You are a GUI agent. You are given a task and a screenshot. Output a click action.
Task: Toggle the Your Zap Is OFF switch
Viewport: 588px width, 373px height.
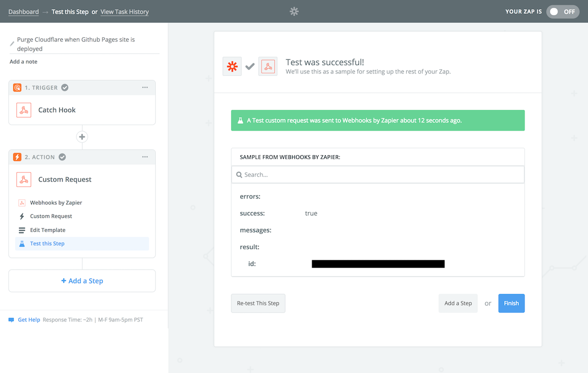pyautogui.click(x=563, y=12)
